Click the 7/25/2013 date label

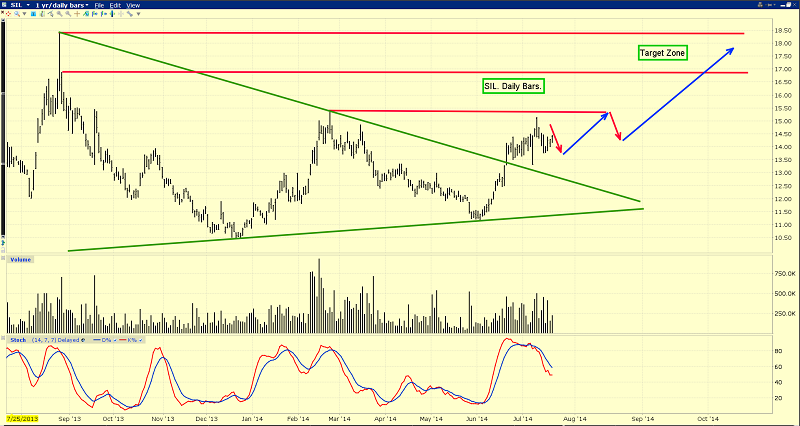pyautogui.click(x=14, y=418)
